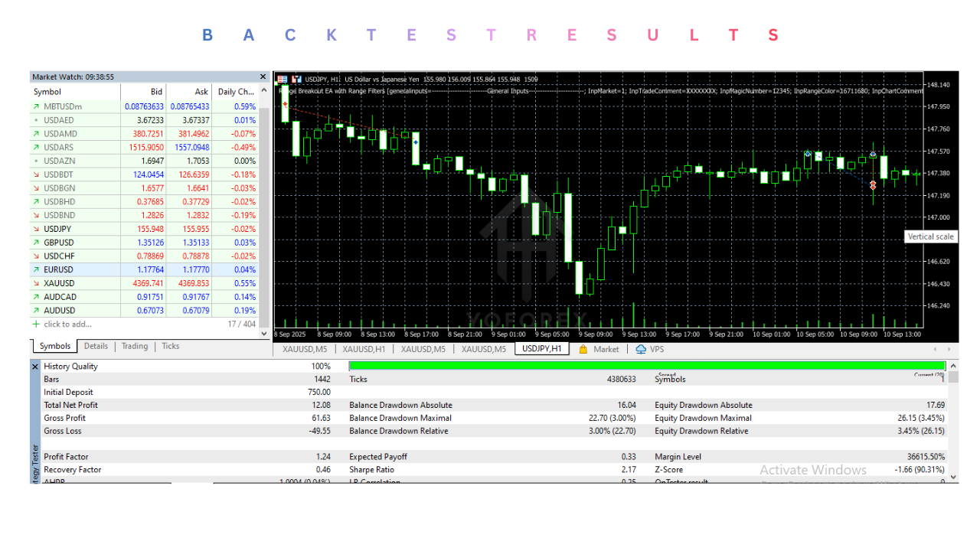
Task: Click the right chevron to scroll chart tabs
Action: 947,349
